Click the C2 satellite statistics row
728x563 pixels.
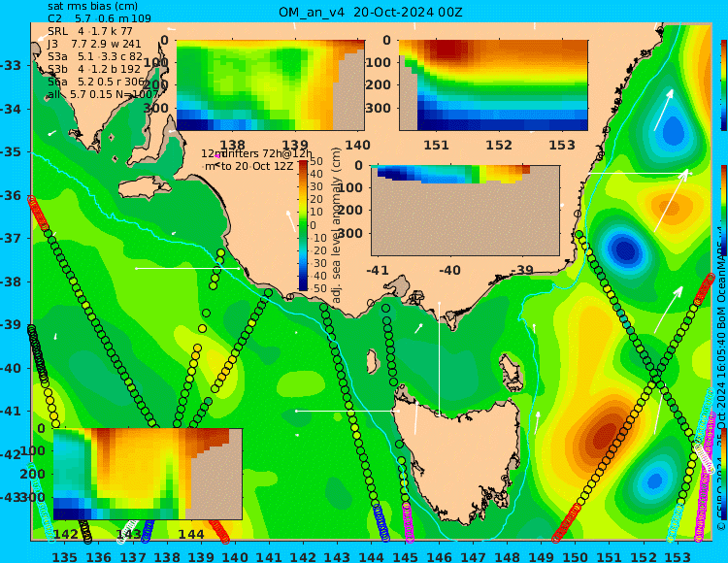point(99,18)
